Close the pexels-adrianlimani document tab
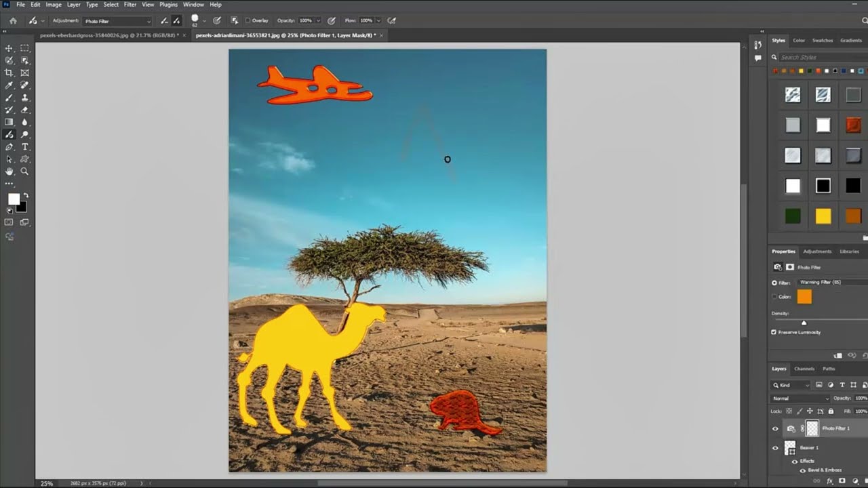Image resolution: width=868 pixels, height=488 pixels. tap(380, 35)
